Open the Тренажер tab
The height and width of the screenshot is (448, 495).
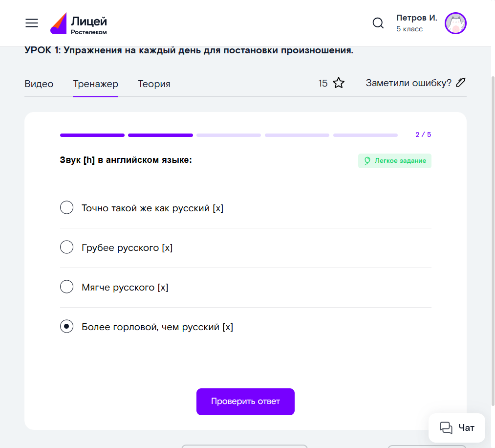tap(95, 84)
